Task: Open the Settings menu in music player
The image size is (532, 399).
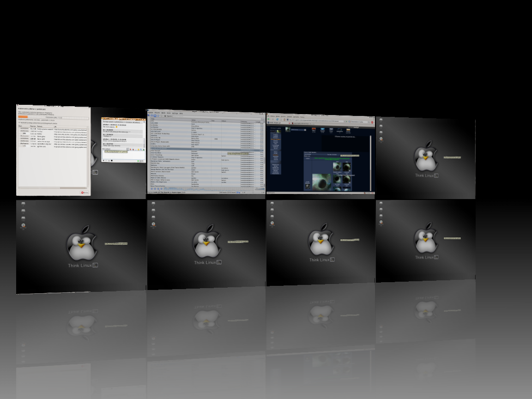Action: coord(175,113)
